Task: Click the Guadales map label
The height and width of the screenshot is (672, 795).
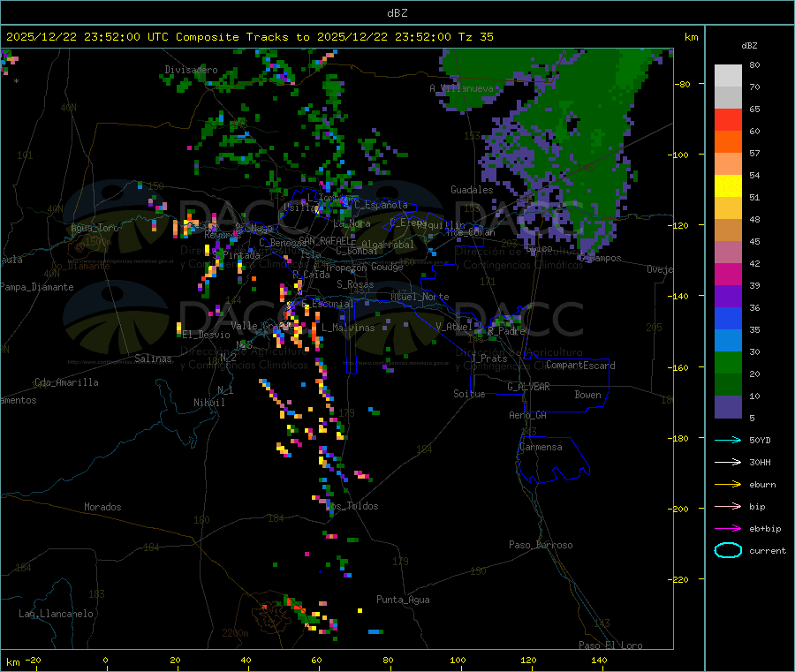Action: [472, 190]
